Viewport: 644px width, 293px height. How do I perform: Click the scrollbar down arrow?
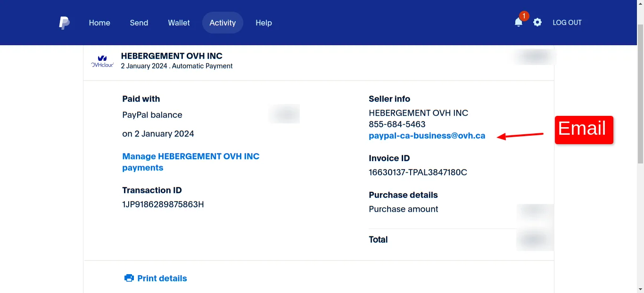tap(640, 289)
